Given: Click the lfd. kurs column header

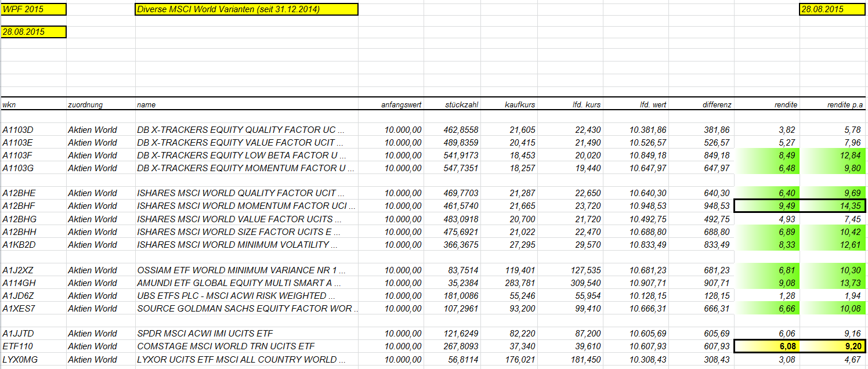Looking at the screenshot, I should (570, 104).
